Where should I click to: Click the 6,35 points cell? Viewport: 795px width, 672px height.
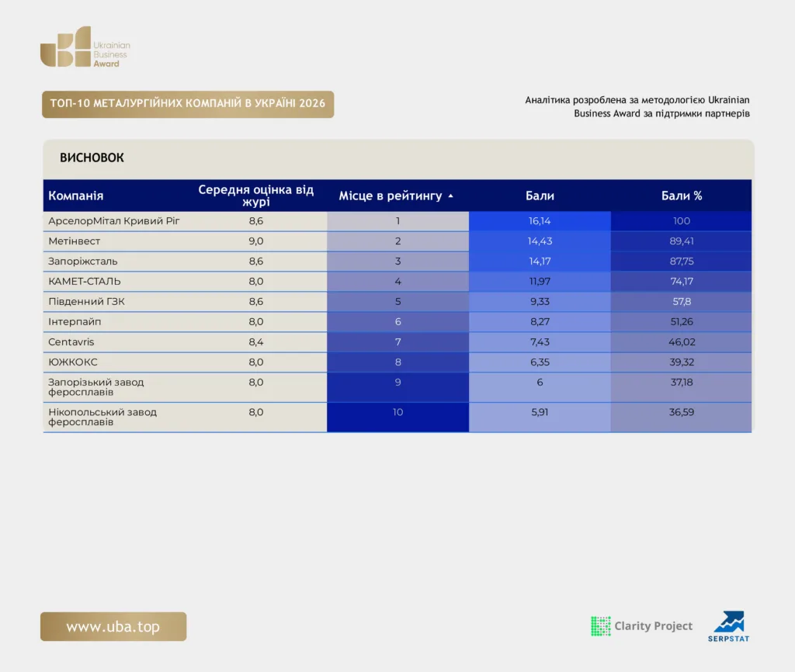540,362
